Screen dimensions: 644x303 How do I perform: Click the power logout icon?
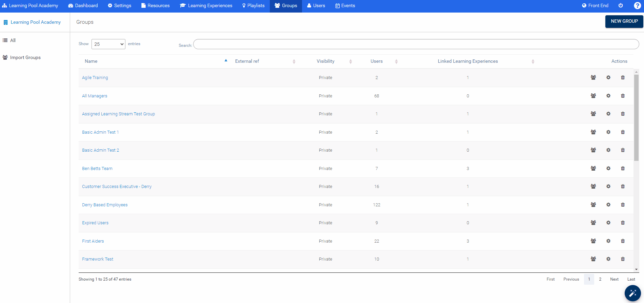tap(621, 5)
